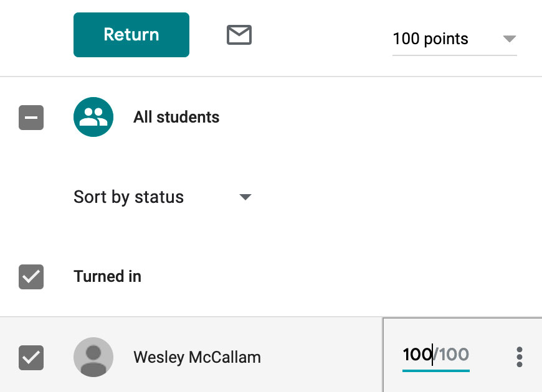Select the Turned in status label
This screenshot has width=542, height=392.
(107, 276)
